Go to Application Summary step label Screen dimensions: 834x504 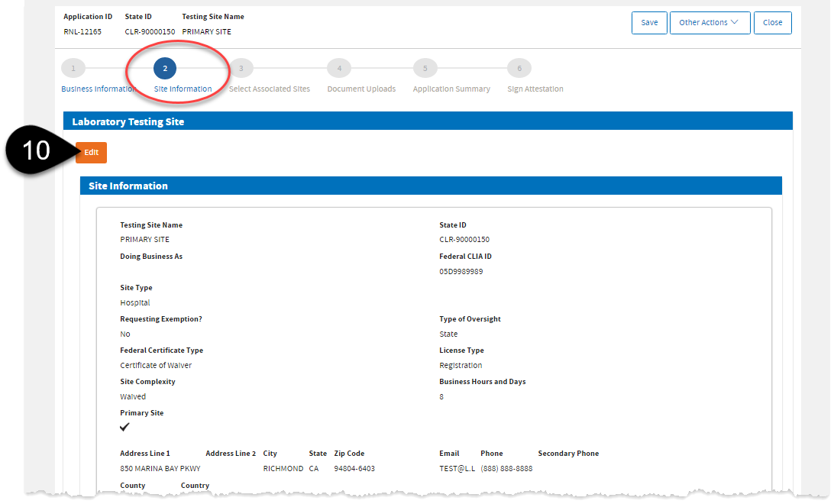451,89
